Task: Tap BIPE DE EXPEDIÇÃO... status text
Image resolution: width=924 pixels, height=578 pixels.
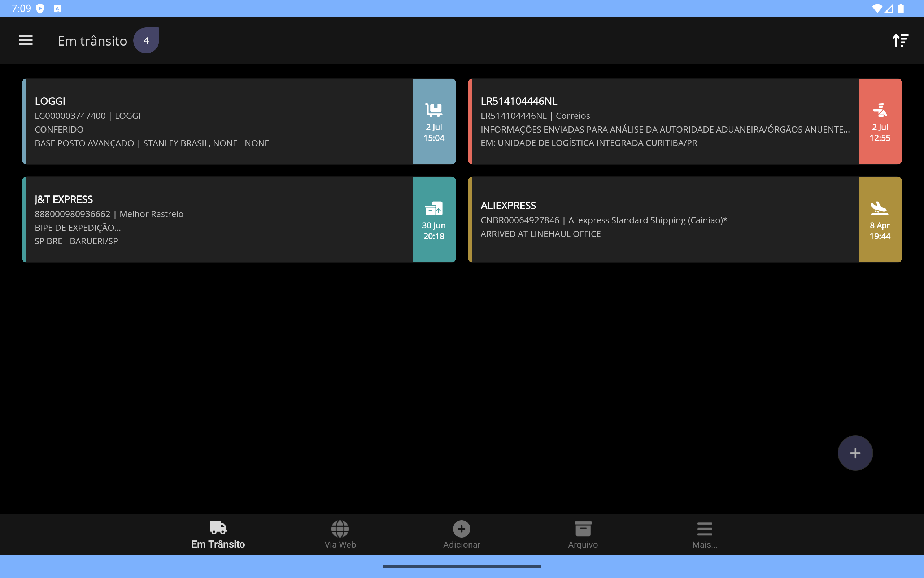Action: pyautogui.click(x=78, y=228)
